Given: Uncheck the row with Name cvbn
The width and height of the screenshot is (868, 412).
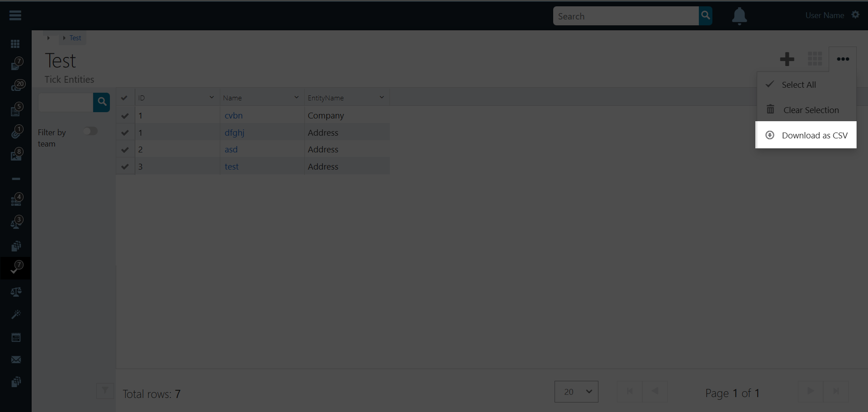Looking at the screenshot, I should 125,116.
